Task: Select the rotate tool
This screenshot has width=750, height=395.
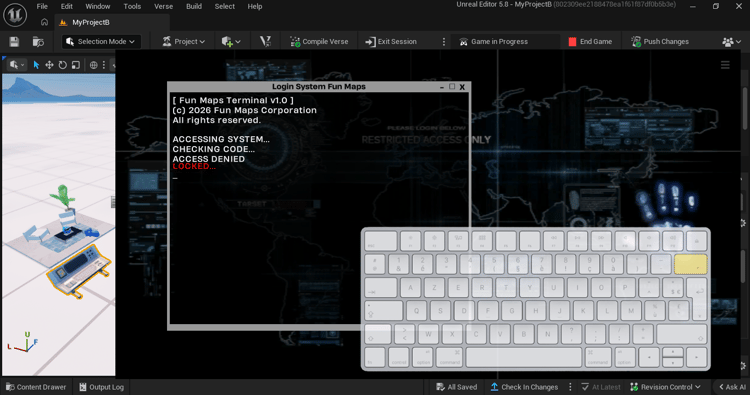Action: pos(63,65)
